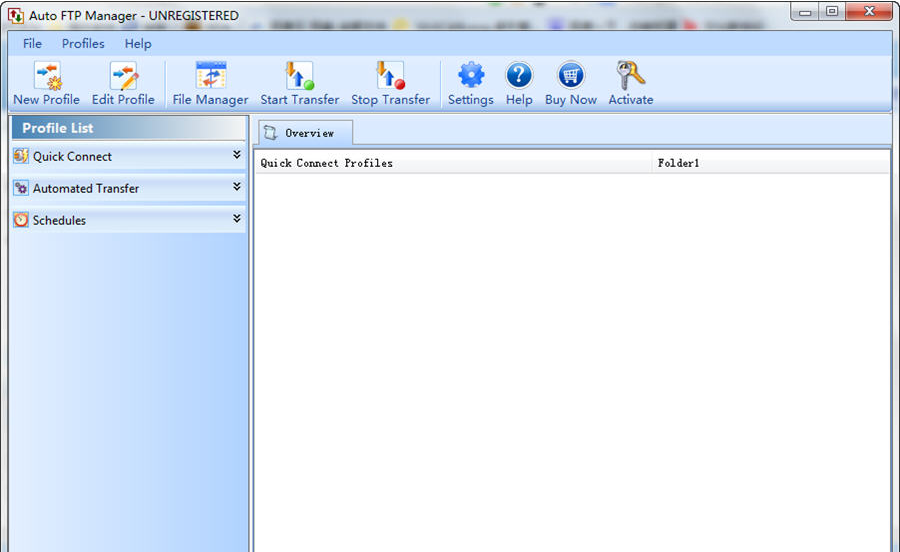900x552 pixels.
Task: Select the Schedules label text
Action: pyautogui.click(x=59, y=220)
